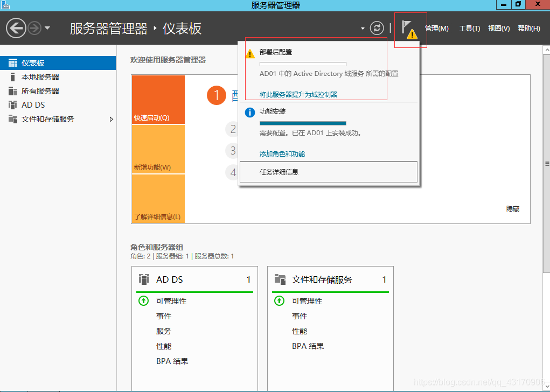Click the 所有服务器 sidebar icon
This screenshot has width=550, height=392.
pyautogui.click(x=13, y=91)
